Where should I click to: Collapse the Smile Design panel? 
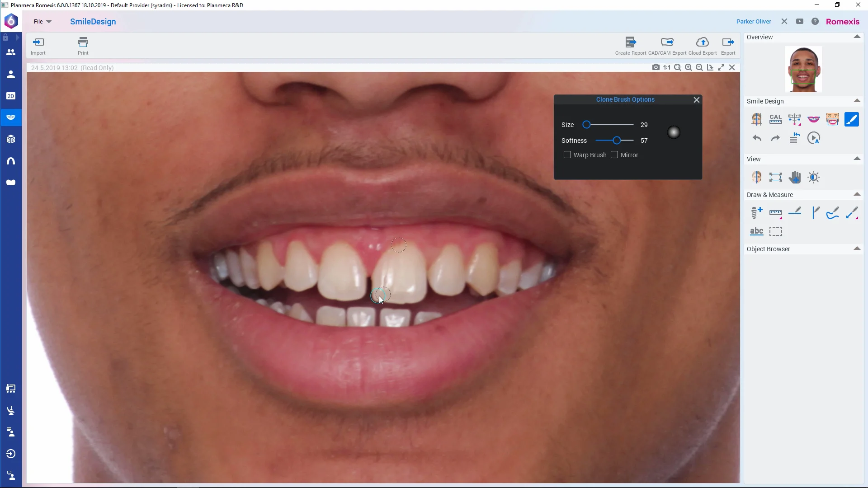click(x=857, y=101)
